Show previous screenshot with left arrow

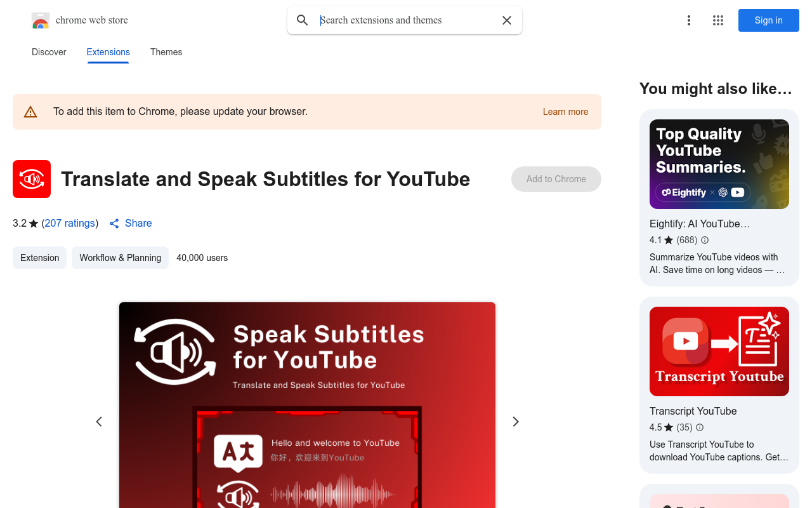pyautogui.click(x=99, y=422)
